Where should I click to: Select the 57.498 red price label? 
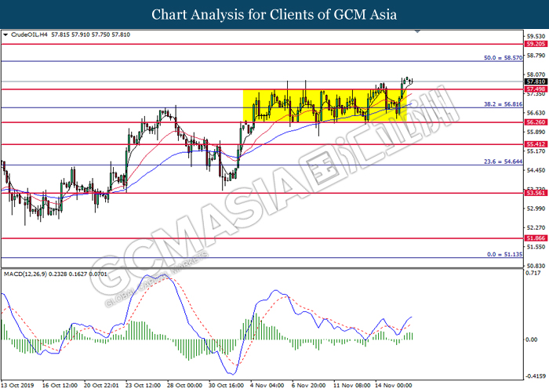pyautogui.click(x=536, y=89)
